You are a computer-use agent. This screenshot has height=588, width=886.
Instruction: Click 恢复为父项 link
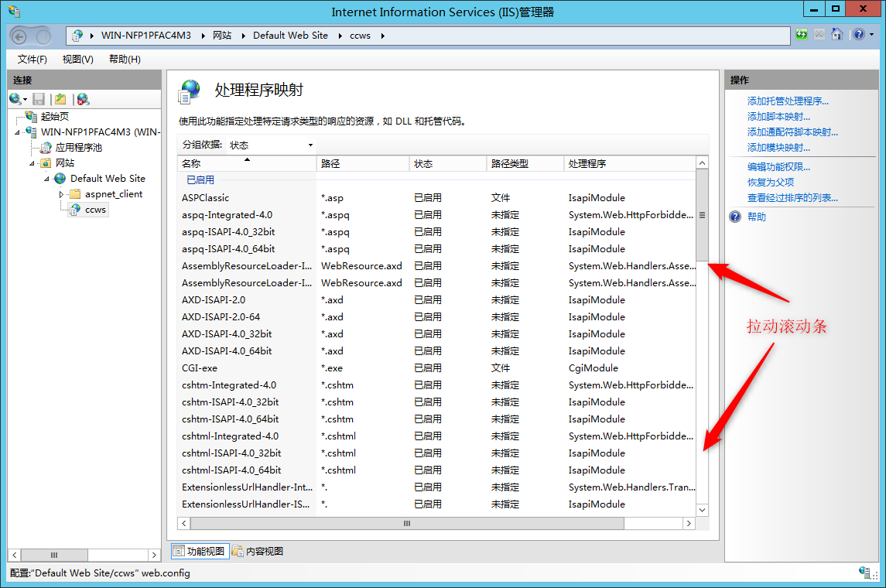click(x=771, y=182)
